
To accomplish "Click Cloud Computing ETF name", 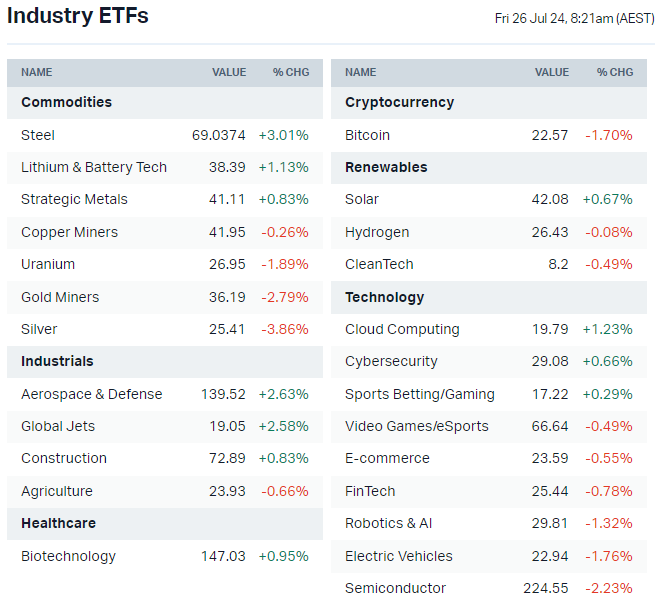I will point(402,329).
